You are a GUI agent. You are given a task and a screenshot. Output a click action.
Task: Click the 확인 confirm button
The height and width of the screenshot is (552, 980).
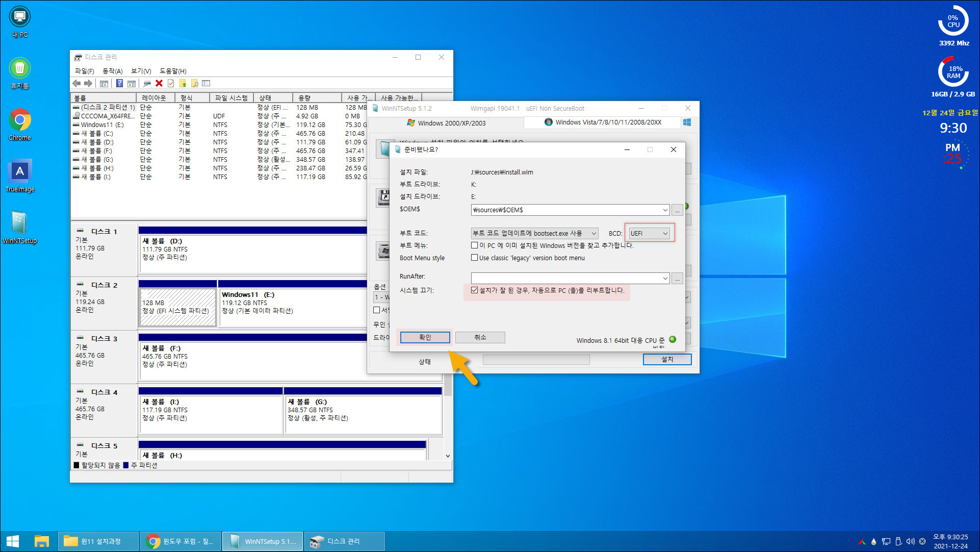[x=425, y=337]
